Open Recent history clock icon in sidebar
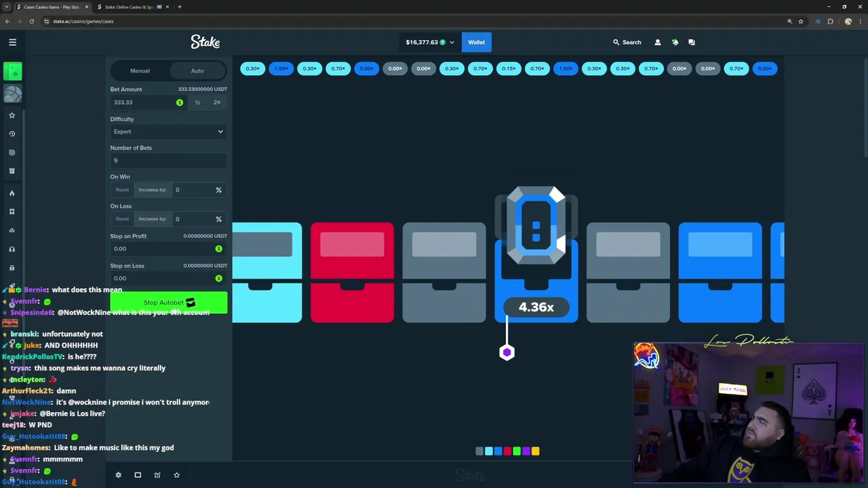The height and width of the screenshot is (488, 868). [x=12, y=134]
